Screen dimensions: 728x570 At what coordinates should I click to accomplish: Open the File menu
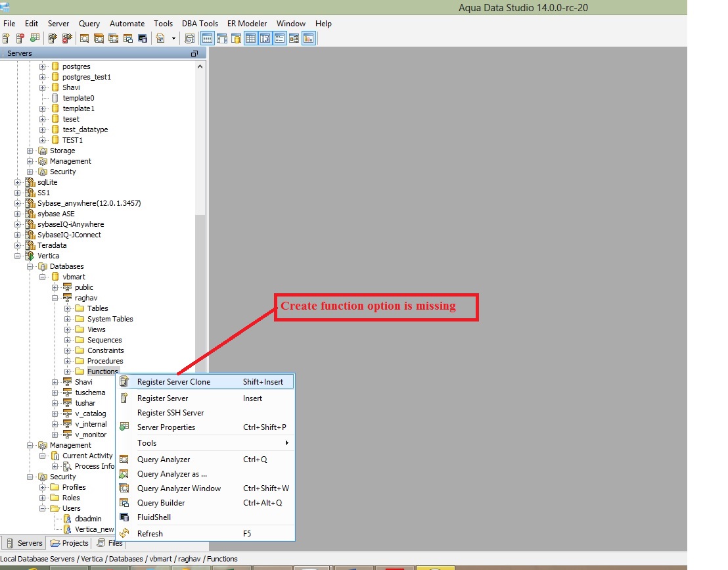(x=9, y=23)
